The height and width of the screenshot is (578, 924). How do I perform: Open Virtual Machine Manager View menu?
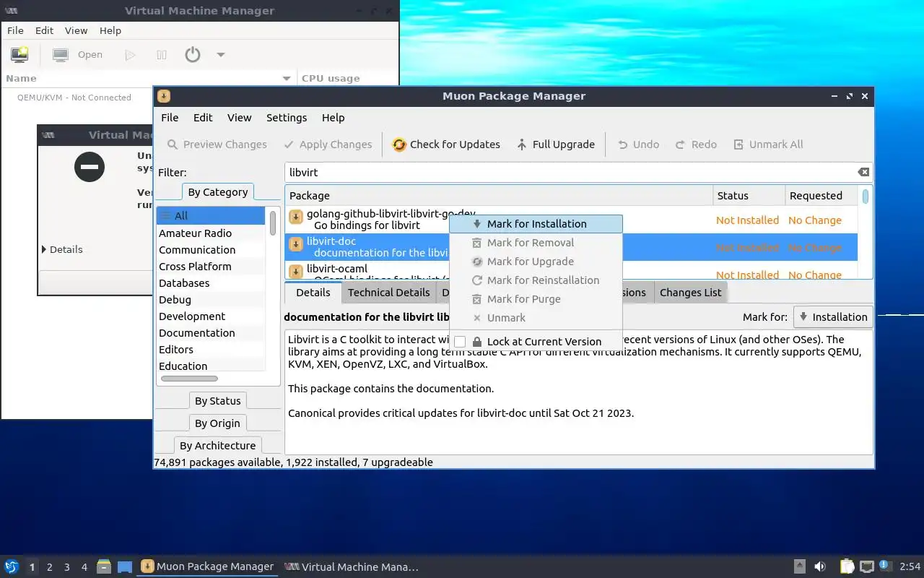point(76,30)
